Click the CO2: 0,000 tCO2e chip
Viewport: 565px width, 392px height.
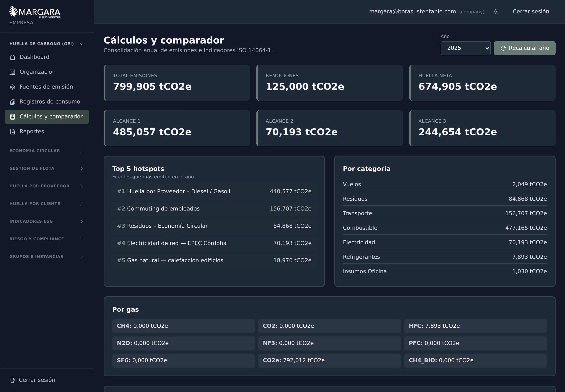(x=329, y=326)
